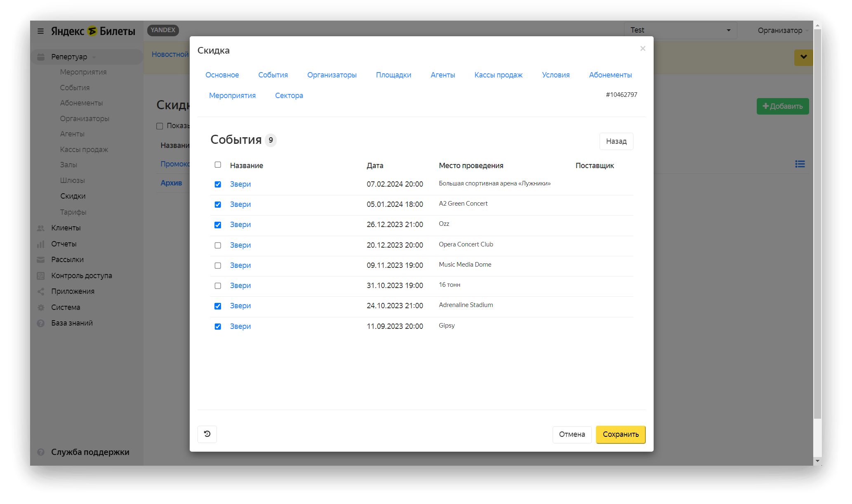Click the Рассылки envelope icon

click(41, 260)
